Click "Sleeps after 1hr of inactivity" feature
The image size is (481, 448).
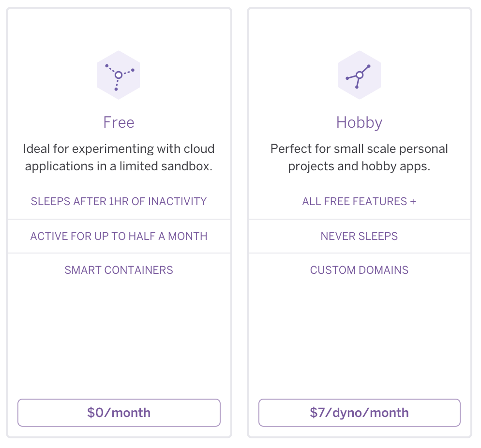click(x=119, y=201)
